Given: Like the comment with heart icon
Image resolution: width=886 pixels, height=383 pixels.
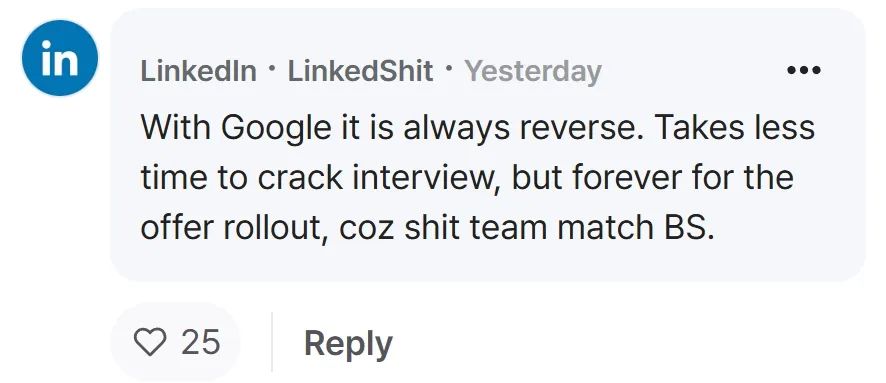Looking at the screenshot, I should click(x=150, y=342).
